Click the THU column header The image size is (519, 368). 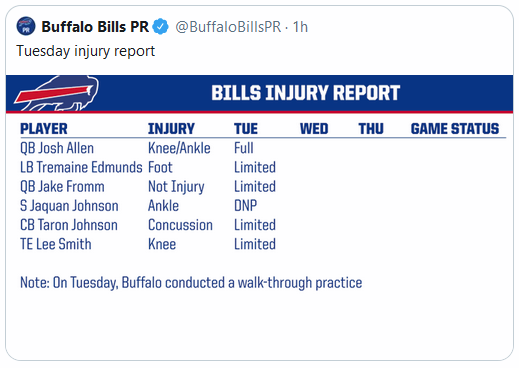pyautogui.click(x=371, y=129)
